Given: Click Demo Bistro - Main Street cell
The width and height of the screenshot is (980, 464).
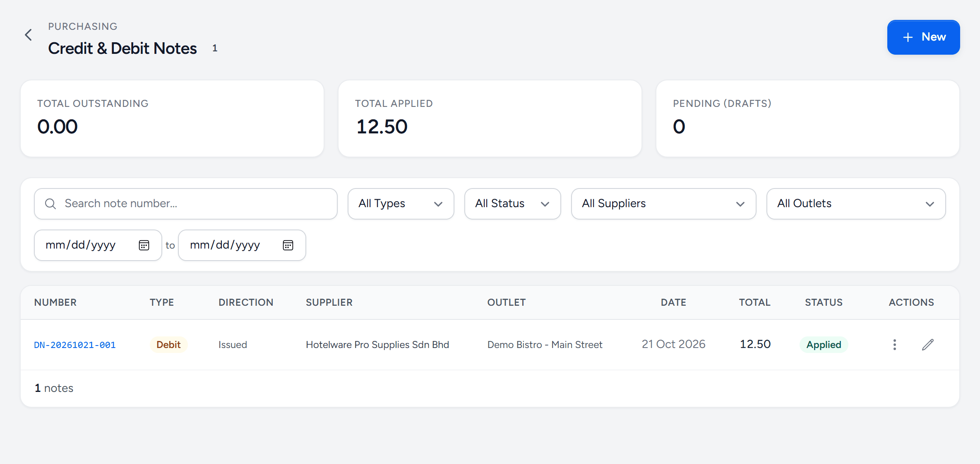Looking at the screenshot, I should [545, 345].
